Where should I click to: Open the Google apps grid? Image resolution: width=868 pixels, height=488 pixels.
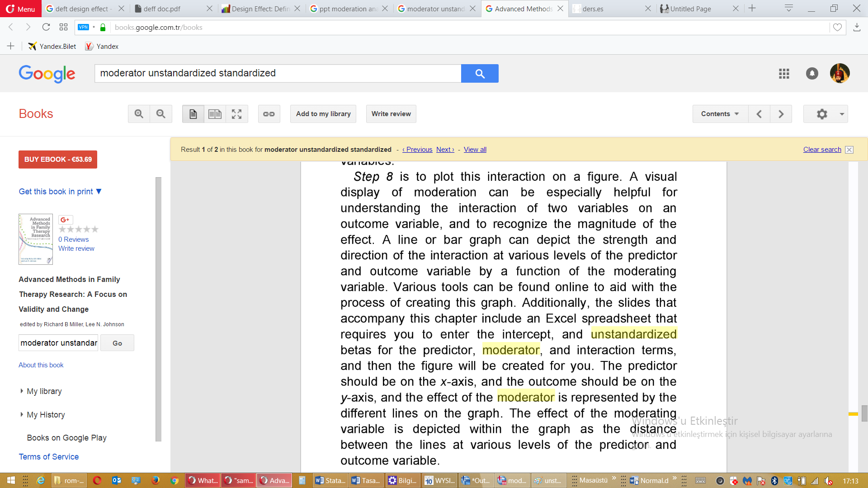[784, 73]
